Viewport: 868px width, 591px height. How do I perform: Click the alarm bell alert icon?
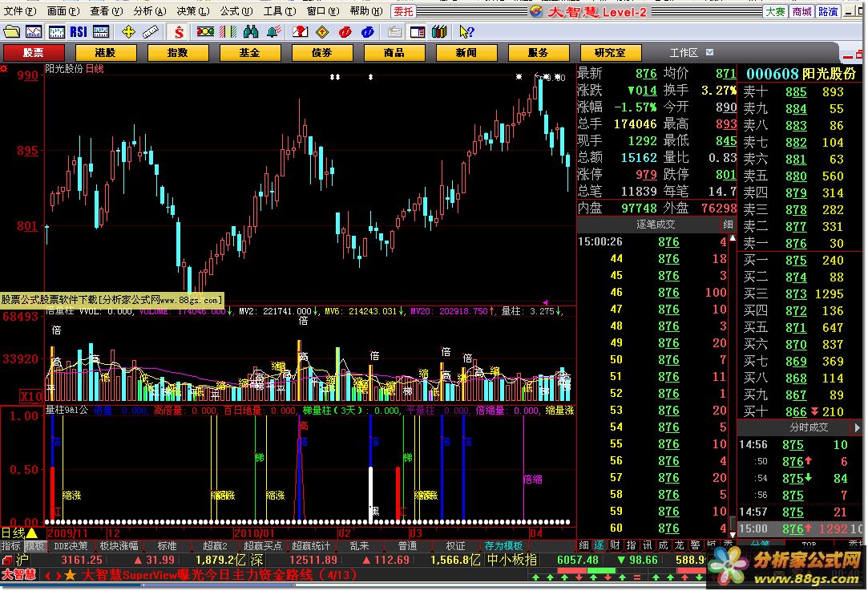coord(274,32)
